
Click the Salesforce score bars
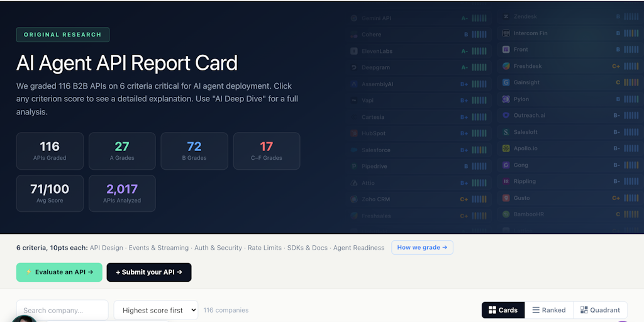click(479, 150)
